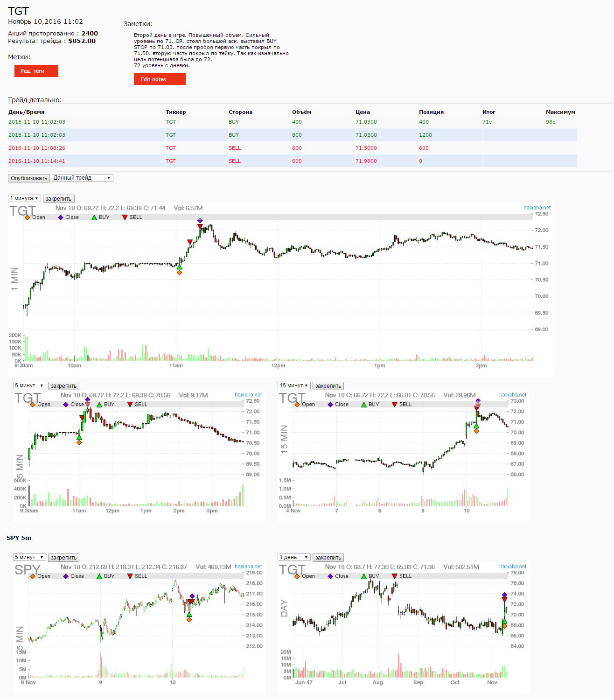Click red SELL icon in daily chart legend
Image resolution: width=614 pixels, height=700 pixels.
(394, 576)
